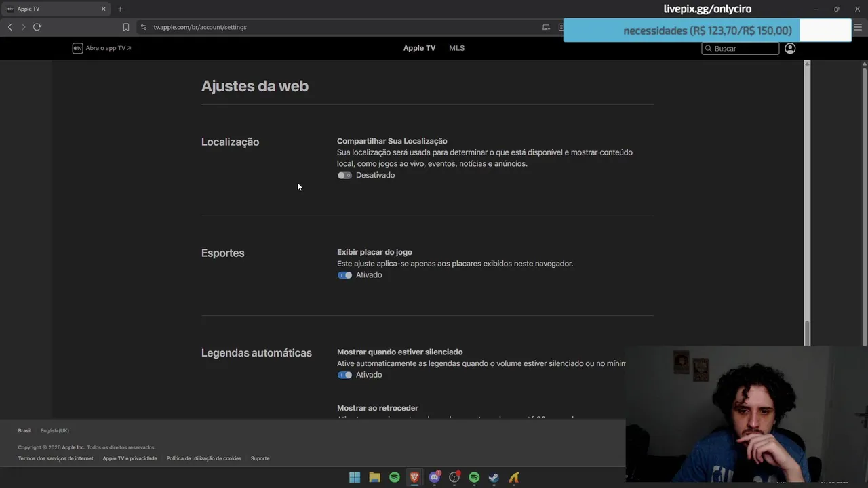Close the Apple TV browser tab
The width and height of the screenshot is (868, 488).
[x=103, y=9]
